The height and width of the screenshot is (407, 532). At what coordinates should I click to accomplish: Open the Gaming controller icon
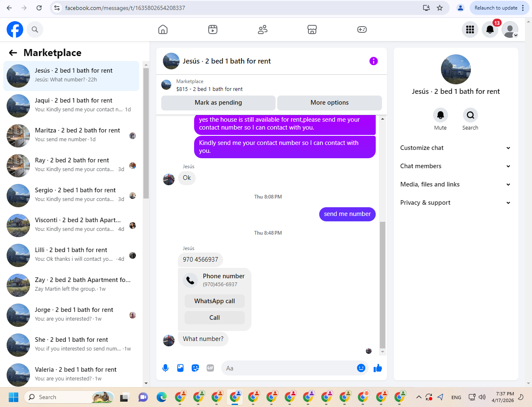(x=362, y=29)
